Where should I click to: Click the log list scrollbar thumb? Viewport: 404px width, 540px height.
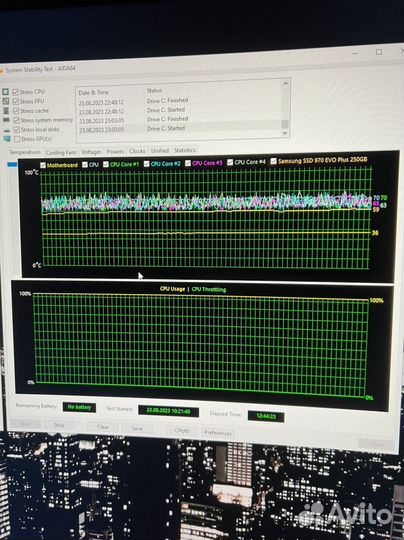point(285,124)
